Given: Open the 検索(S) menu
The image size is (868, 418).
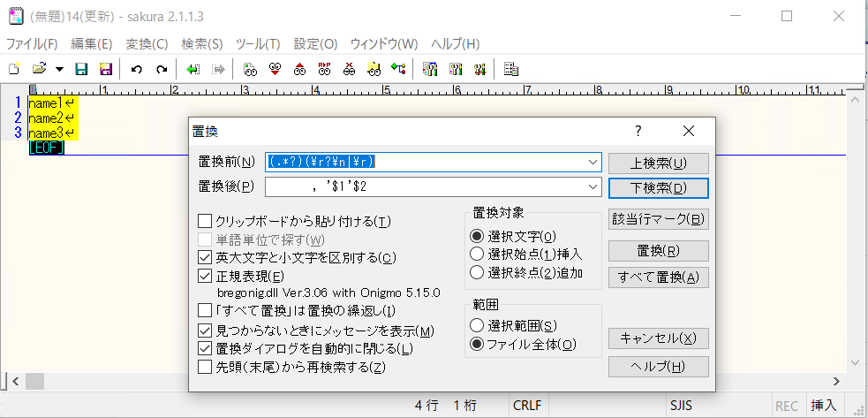Looking at the screenshot, I should click(x=202, y=44).
